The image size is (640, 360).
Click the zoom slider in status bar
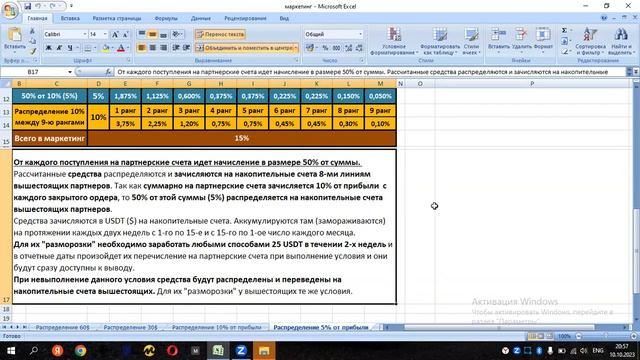click(606, 336)
